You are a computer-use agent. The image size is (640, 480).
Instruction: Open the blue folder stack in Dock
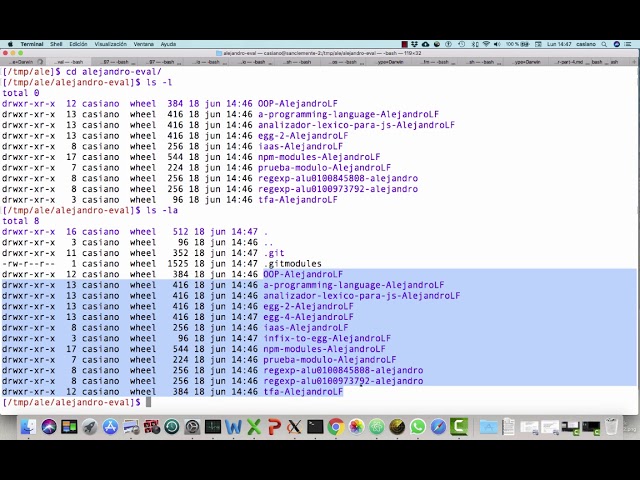tap(489, 427)
